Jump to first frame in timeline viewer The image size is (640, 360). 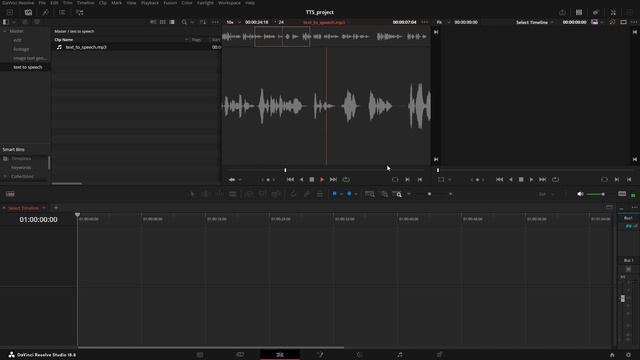[x=499, y=180]
